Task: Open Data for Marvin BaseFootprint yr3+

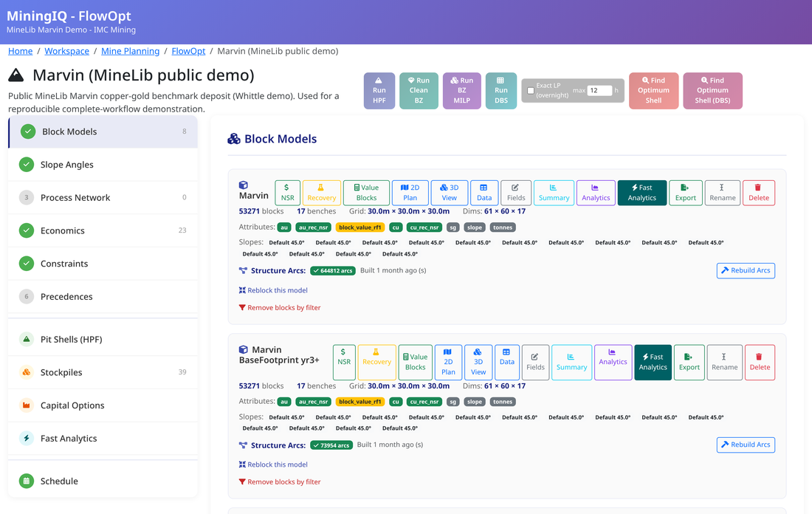Action: pyautogui.click(x=506, y=362)
